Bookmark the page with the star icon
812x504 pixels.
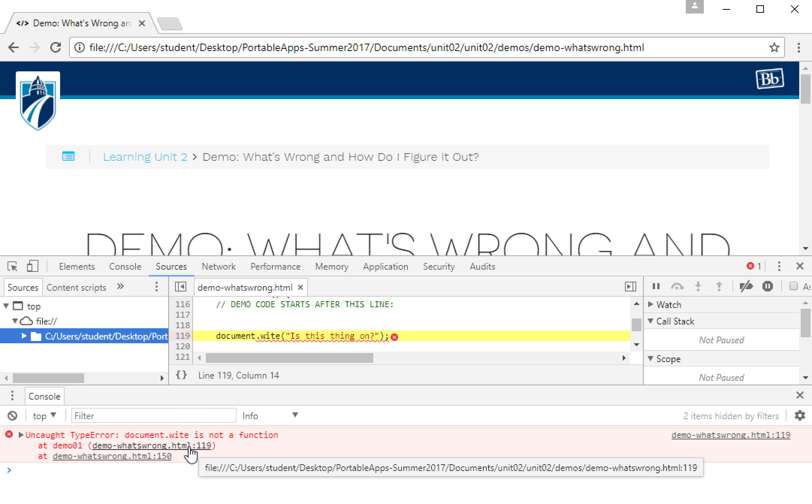[774, 47]
